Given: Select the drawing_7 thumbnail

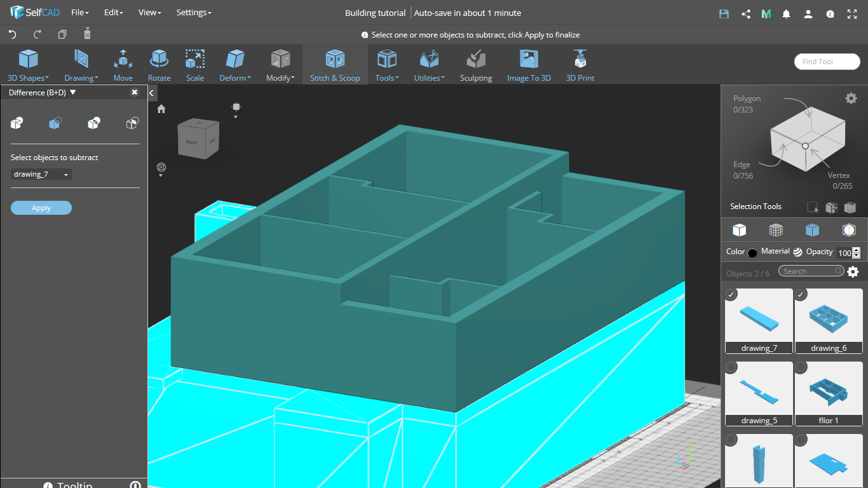Looking at the screenshot, I should click(759, 320).
